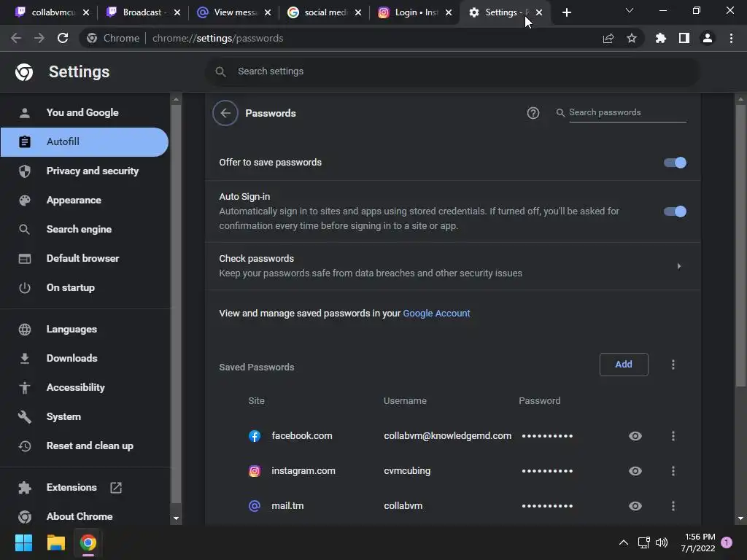The height and width of the screenshot is (560, 747).
Task: Open more actions for facebook.com password
Action: pos(673,436)
